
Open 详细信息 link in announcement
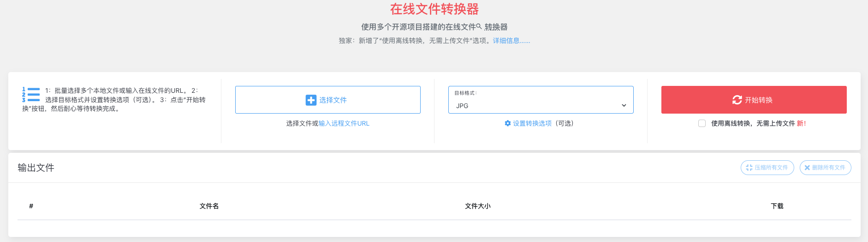511,41
